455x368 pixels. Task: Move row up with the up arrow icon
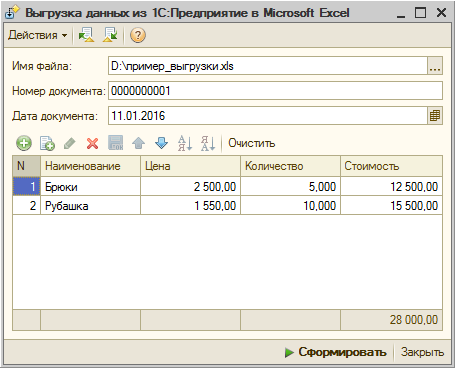[x=138, y=143]
